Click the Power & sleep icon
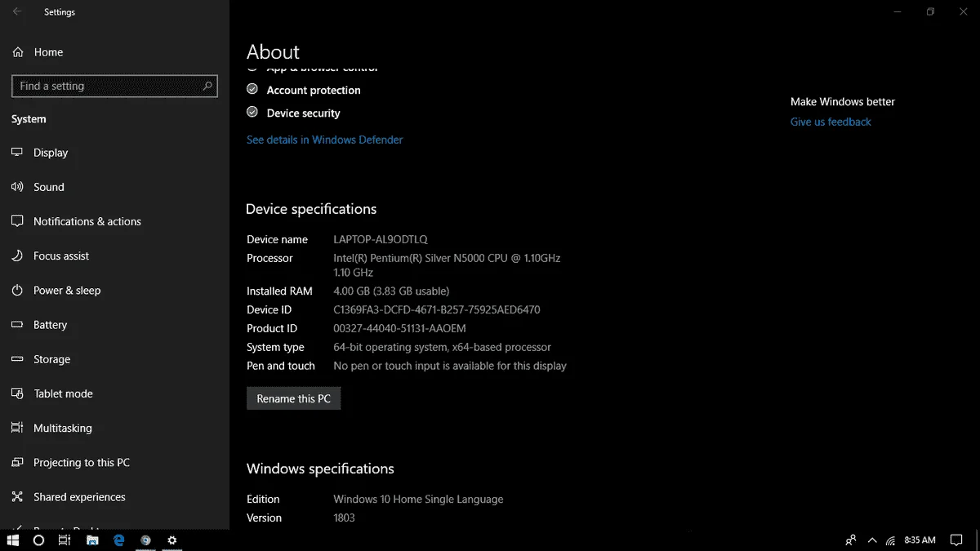This screenshot has height=551, width=980. tap(17, 290)
